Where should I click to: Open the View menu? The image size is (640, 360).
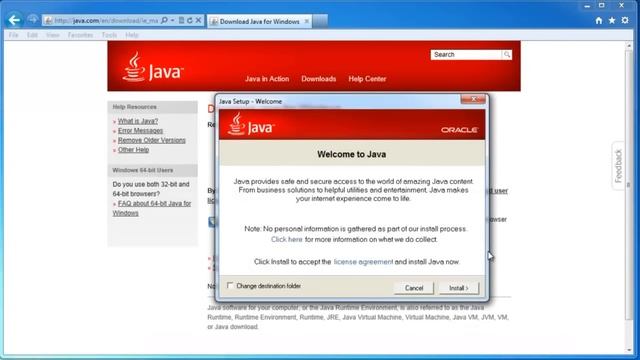point(53,35)
